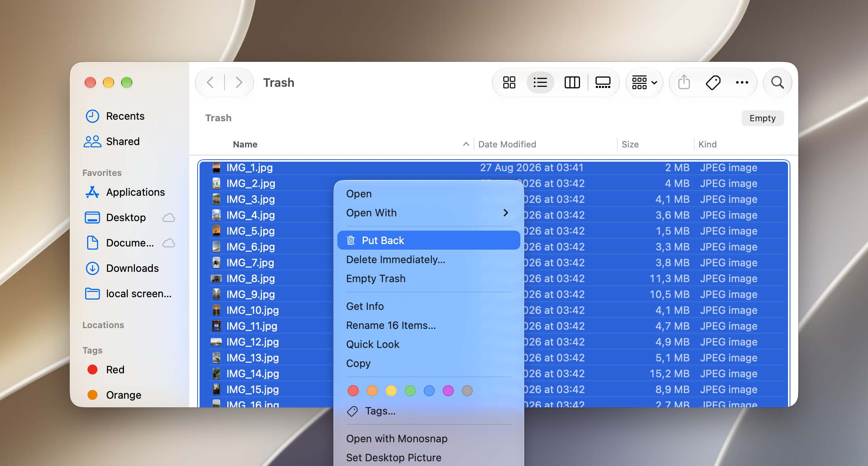868x466 pixels.
Task: Go forward with the right chevron
Action: 239,82
